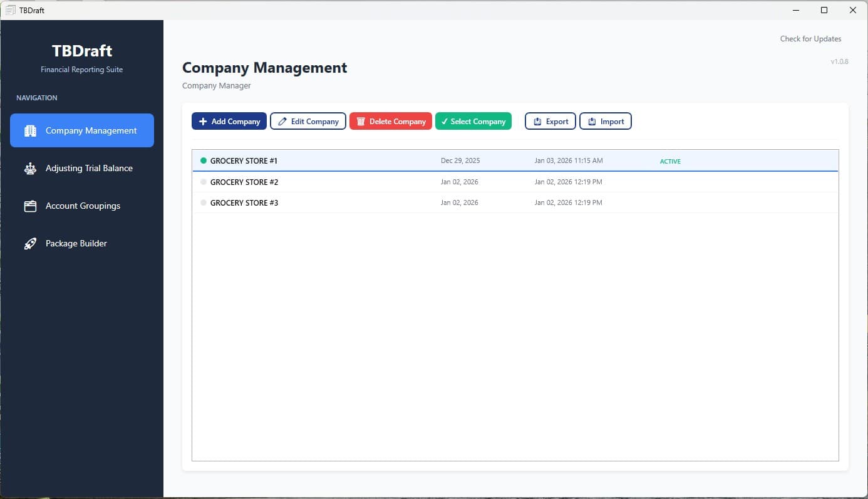Click the building icon beside Company Management

point(30,130)
